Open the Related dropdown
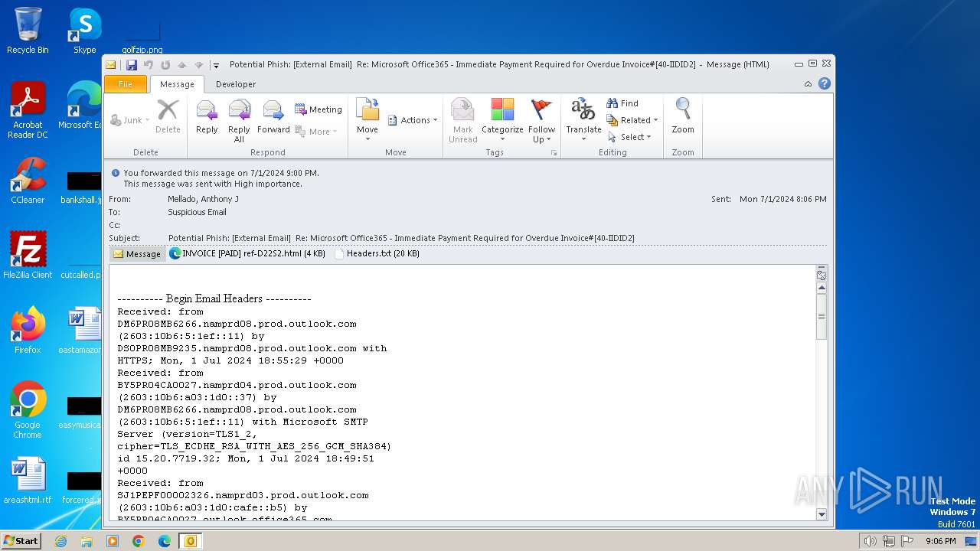Screen dimensions: 980x551 [x=632, y=120]
